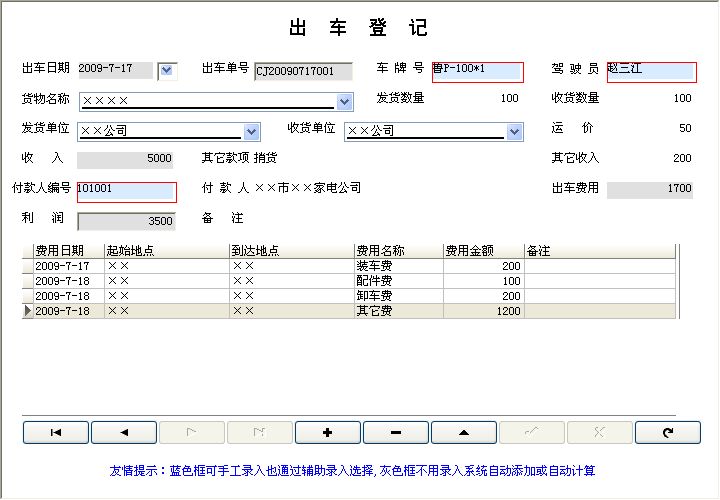Screen dimensions: 720x500
Task: Delete record with minus button
Action: (x=396, y=432)
